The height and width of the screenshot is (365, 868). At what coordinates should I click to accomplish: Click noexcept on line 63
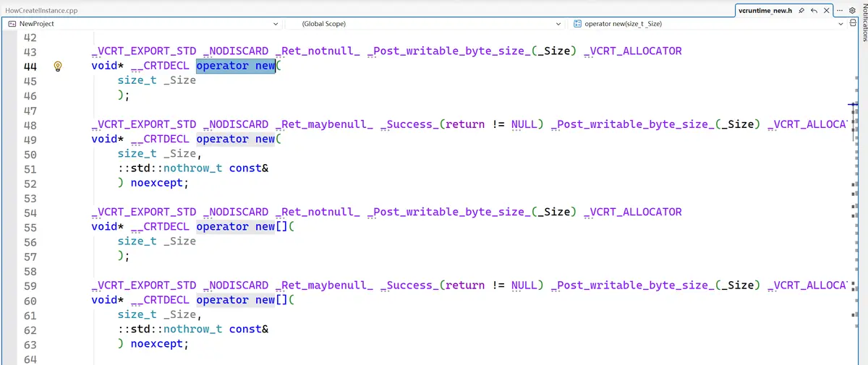point(157,343)
